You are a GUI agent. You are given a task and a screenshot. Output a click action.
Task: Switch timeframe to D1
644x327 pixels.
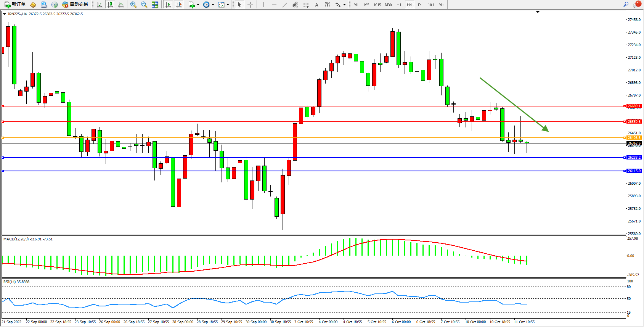point(420,5)
